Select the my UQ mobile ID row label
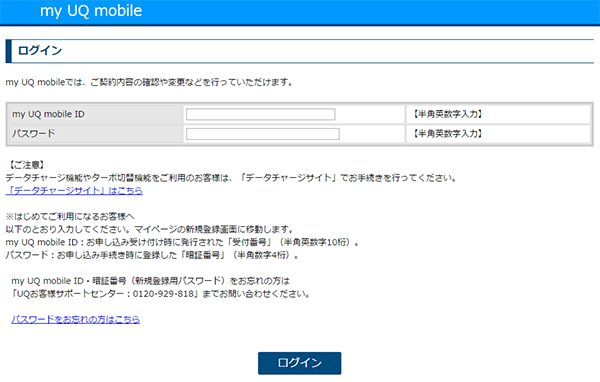This screenshot has height=382, width=600. (48, 114)
